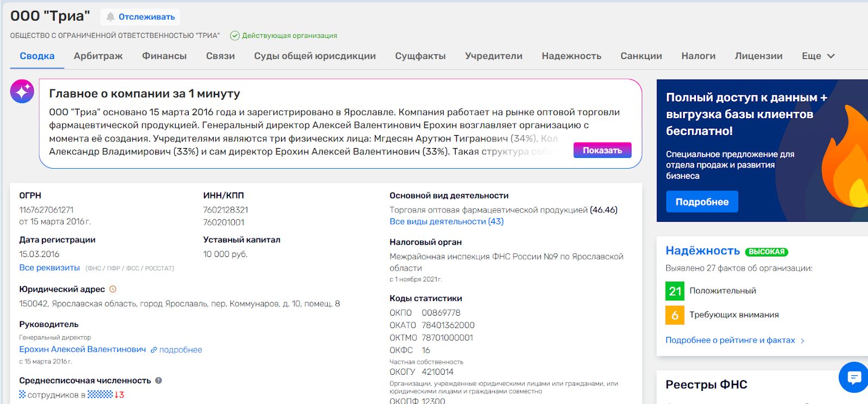Open Все виды деятельности (43) link
Viewport: 868px width, 404px height.
pos(446,221)
